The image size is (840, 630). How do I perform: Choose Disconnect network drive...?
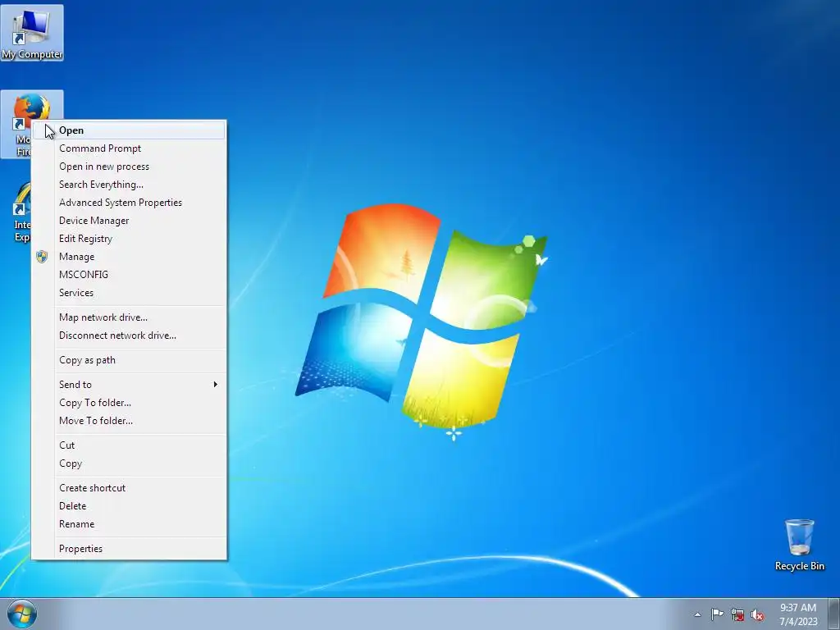(129, 336)
